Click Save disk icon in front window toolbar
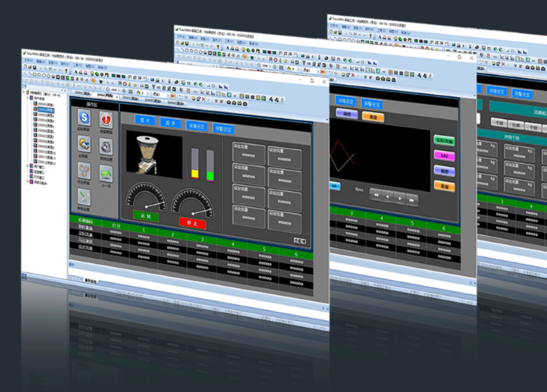This screenshot has height=392, width=547. 34,68
